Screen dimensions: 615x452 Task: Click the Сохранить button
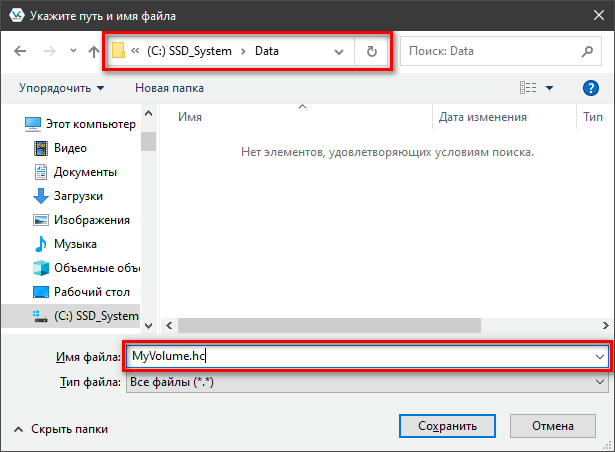click(447, 426)
